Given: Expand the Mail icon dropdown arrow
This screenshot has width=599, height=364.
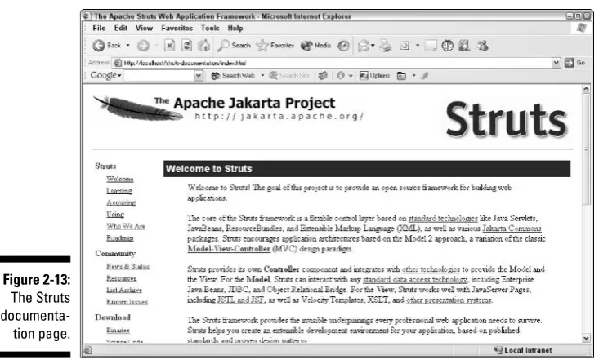Looking at the screenshot, I should click(x=373, y=46).
